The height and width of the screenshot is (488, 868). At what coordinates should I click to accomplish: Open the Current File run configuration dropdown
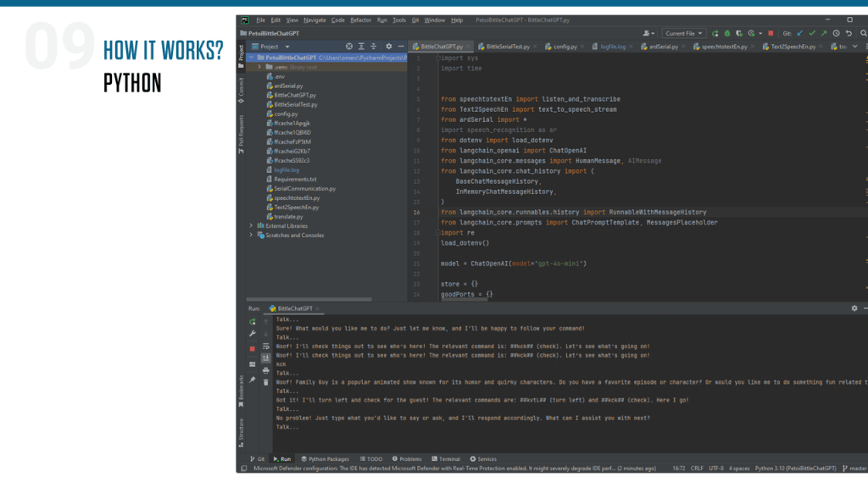point(684,33)
